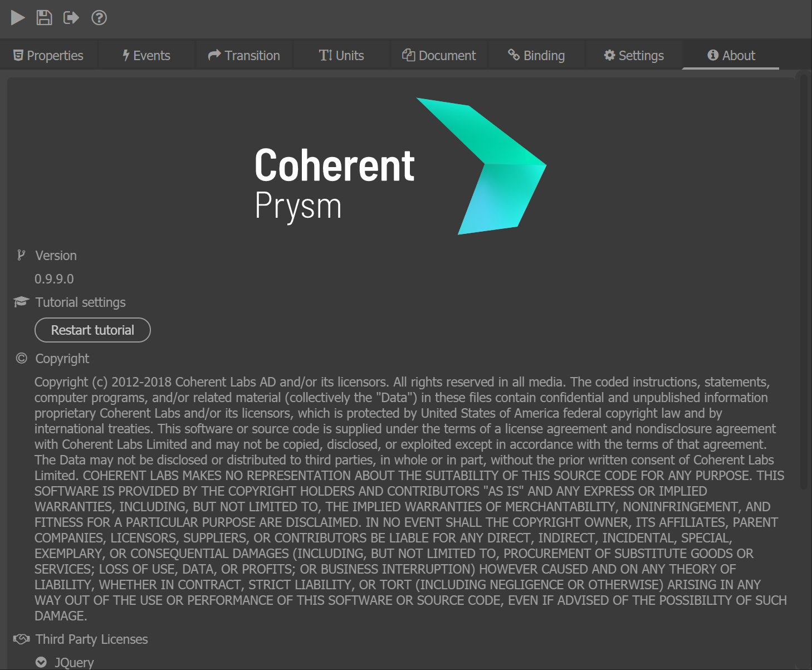Switch to the Binding tab

(536, 56)
